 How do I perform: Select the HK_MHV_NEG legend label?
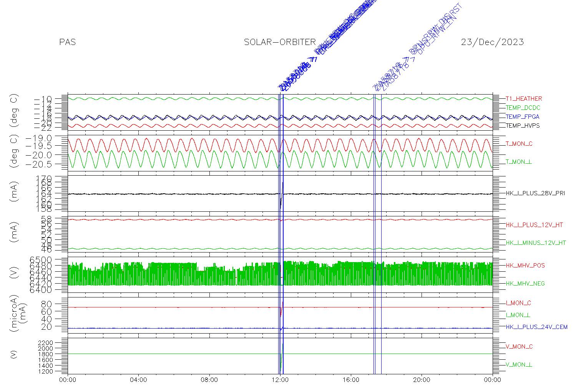point(525,284)
